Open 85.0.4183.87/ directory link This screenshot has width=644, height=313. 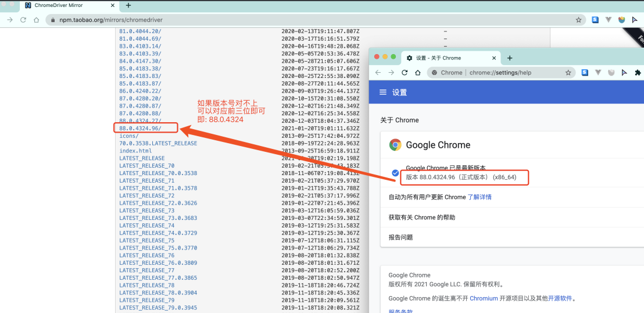click(141, 84)
